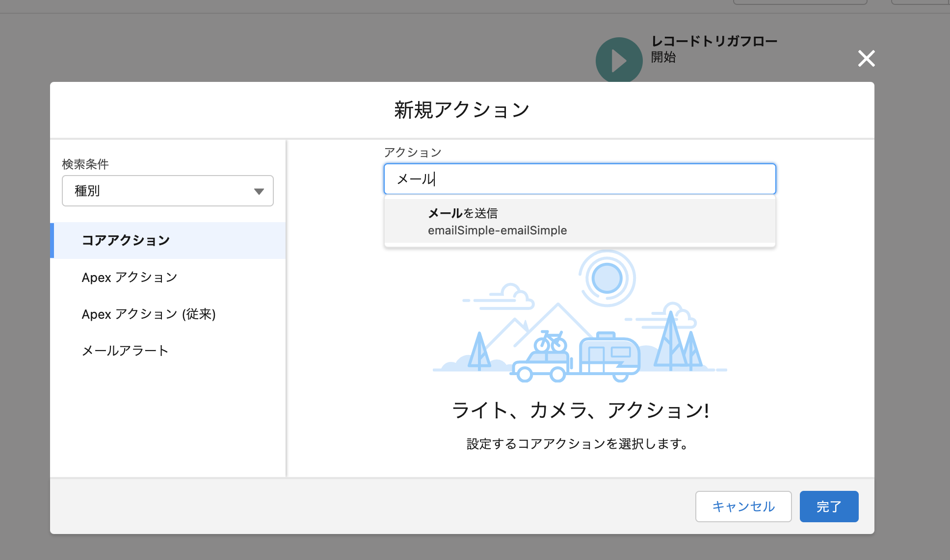
Task: Click the close X icon on the dialog
Action: (867, 59)
